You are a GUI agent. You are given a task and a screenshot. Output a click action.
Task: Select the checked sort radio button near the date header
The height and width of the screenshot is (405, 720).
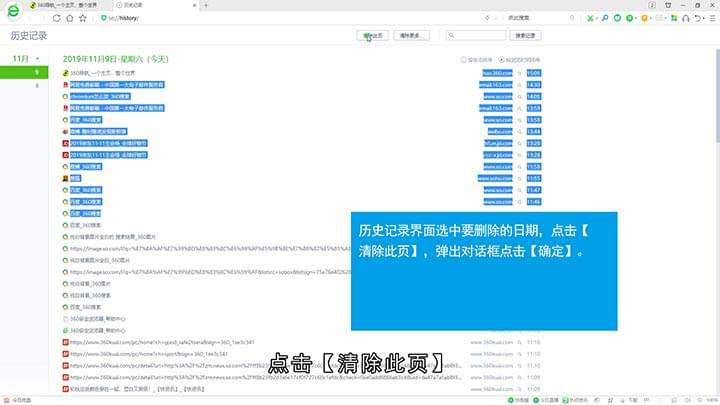point(501,60)
